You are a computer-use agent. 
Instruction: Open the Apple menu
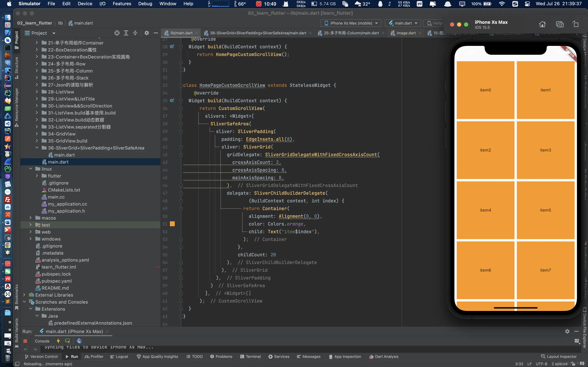pyautogui.click(x=9, y=4)
